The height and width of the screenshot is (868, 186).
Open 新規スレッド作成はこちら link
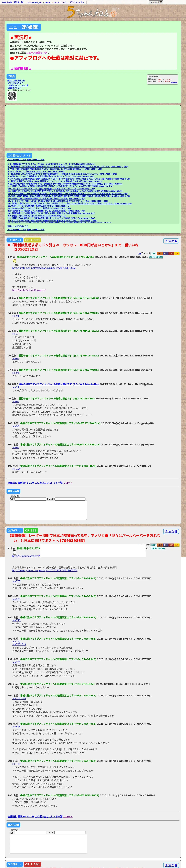(18, 226)
